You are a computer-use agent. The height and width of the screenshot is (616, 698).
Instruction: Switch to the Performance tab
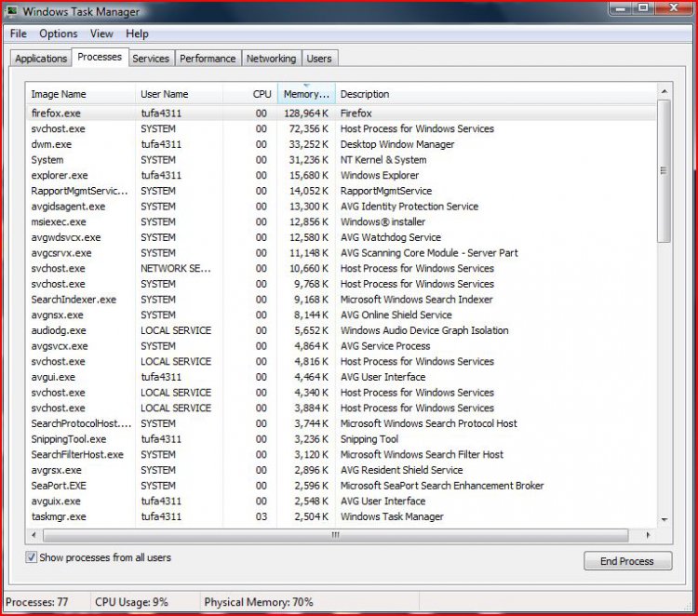pos(208,59)
